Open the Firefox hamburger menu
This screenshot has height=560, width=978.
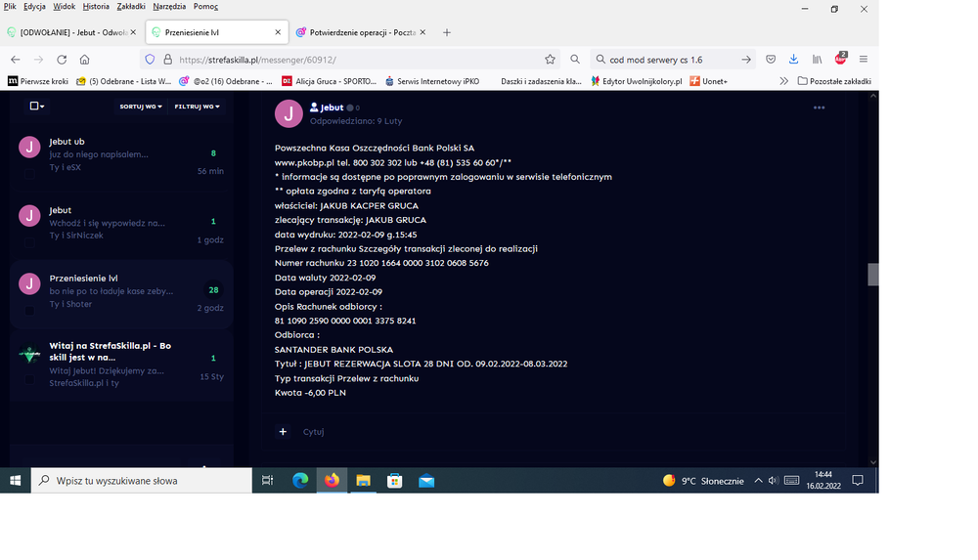(x=864, y=60)
